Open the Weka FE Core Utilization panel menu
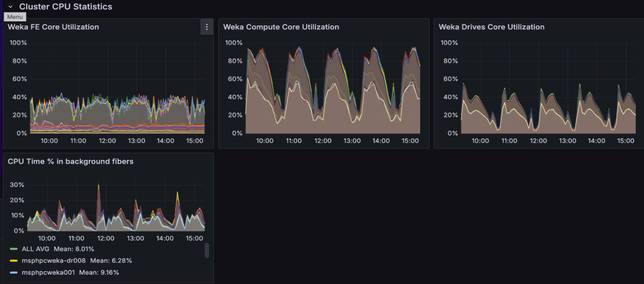Viewport: 644px width, 284px height. [x=207, y=27]
